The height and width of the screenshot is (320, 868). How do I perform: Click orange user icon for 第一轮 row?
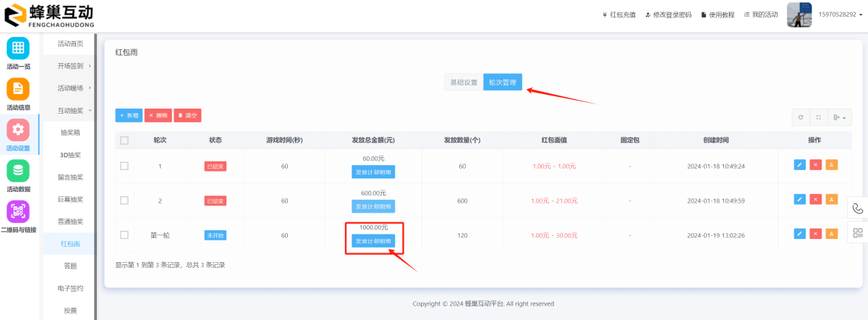832,234
